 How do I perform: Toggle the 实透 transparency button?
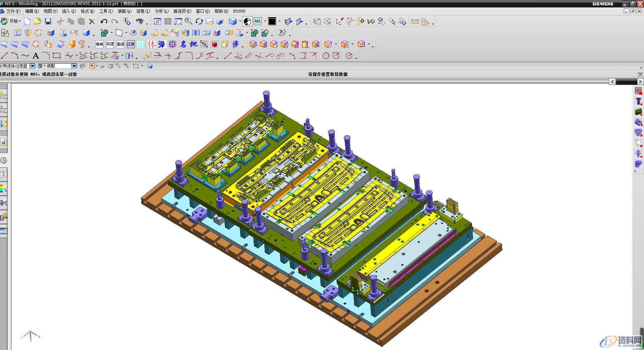[x=110, y=44]
